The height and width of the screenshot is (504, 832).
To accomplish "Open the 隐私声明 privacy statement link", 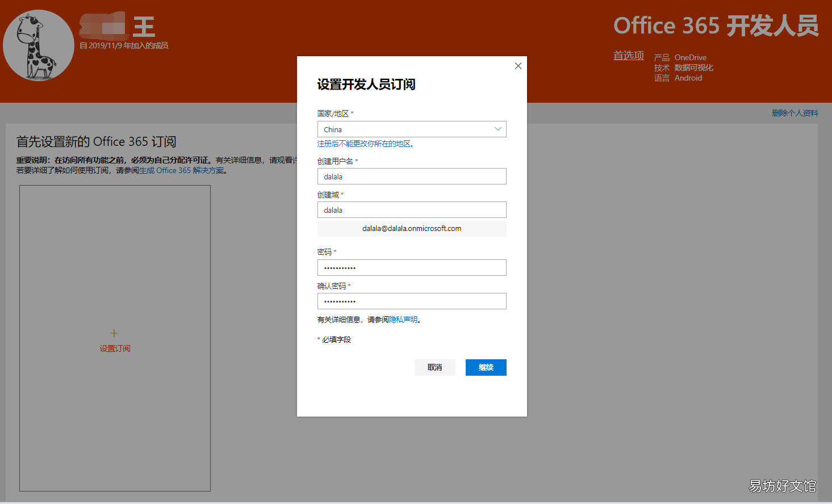I will pyautogui.click(x=403, y=320).
